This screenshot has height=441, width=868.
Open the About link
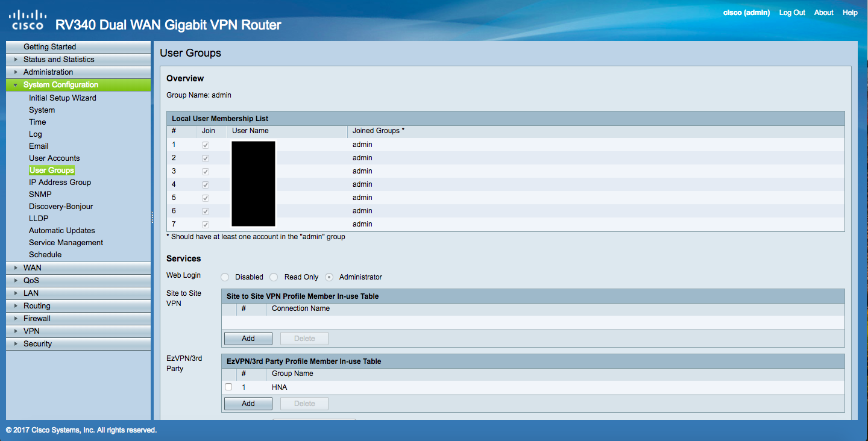823,13
